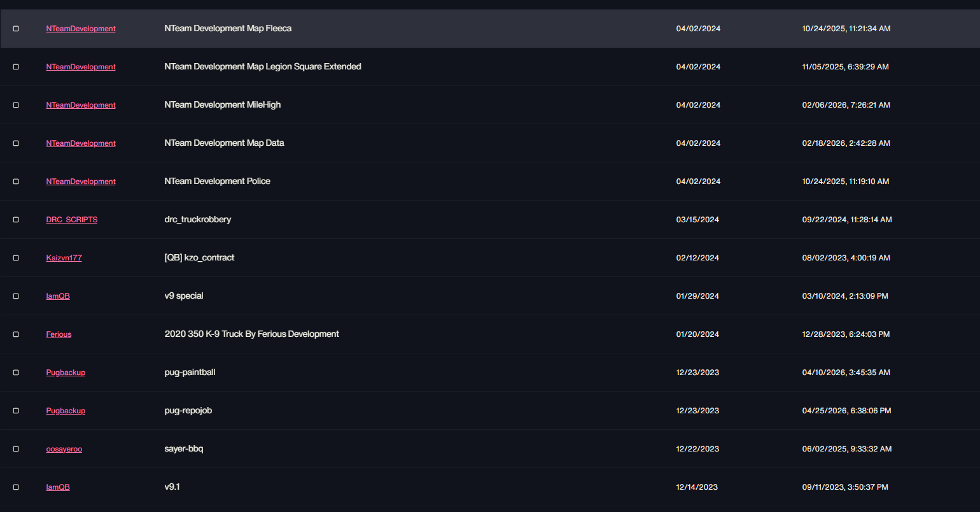This screenshot has height=512, width=980.
Task: Check the pug-repojob row checkbox
Action: pos(16,411)
